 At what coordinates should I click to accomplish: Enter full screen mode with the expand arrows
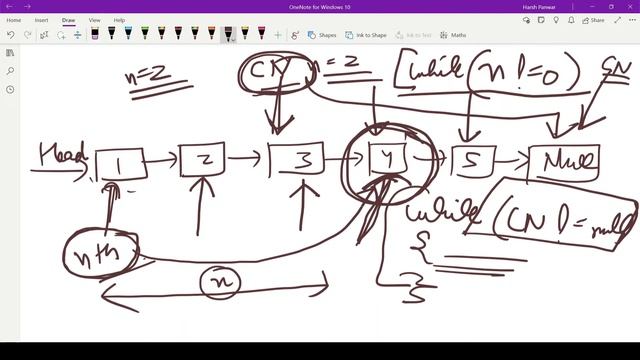618,20
